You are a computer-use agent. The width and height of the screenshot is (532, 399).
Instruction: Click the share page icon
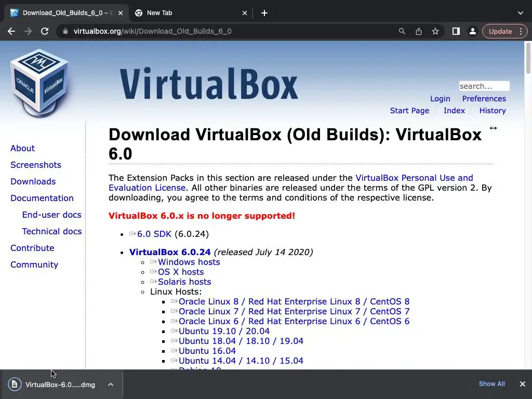(419, 31)
